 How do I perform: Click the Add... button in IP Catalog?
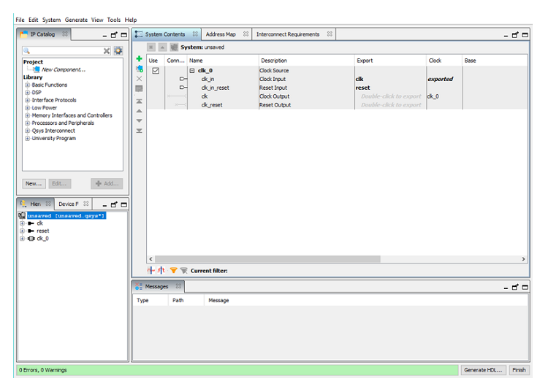(x=107, y=184)
